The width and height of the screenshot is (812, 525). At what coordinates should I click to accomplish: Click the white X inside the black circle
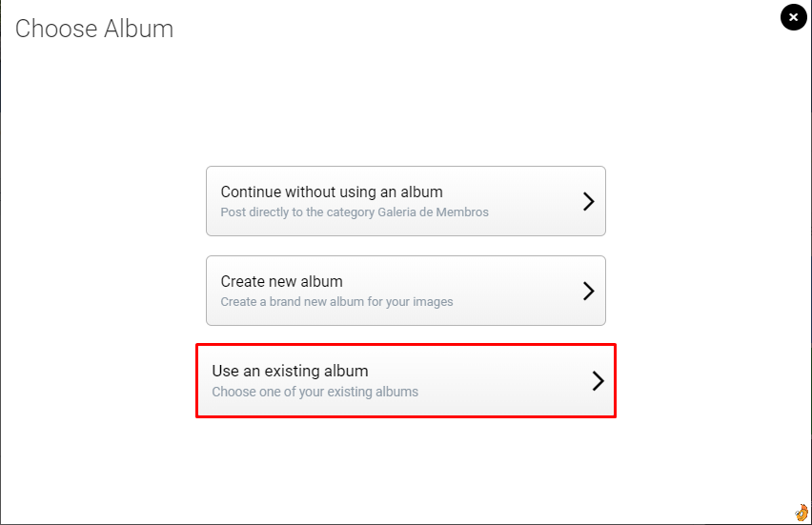tap(793, 17)
